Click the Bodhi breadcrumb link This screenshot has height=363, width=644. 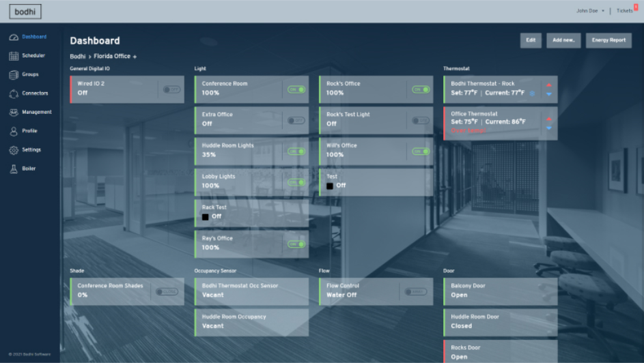pyautogui.click(x=78, y=57)
